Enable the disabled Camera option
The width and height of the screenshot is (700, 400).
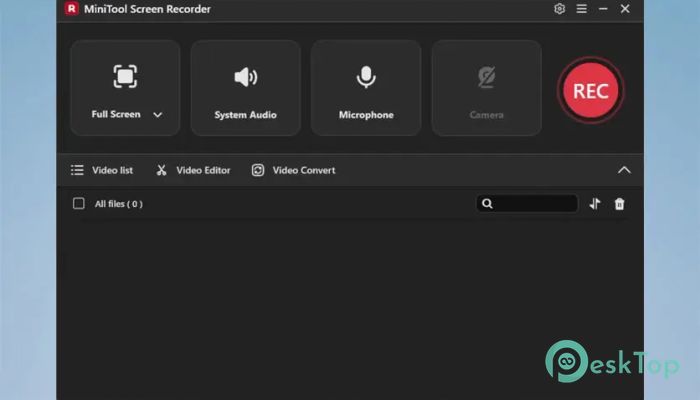click(487, 88)
